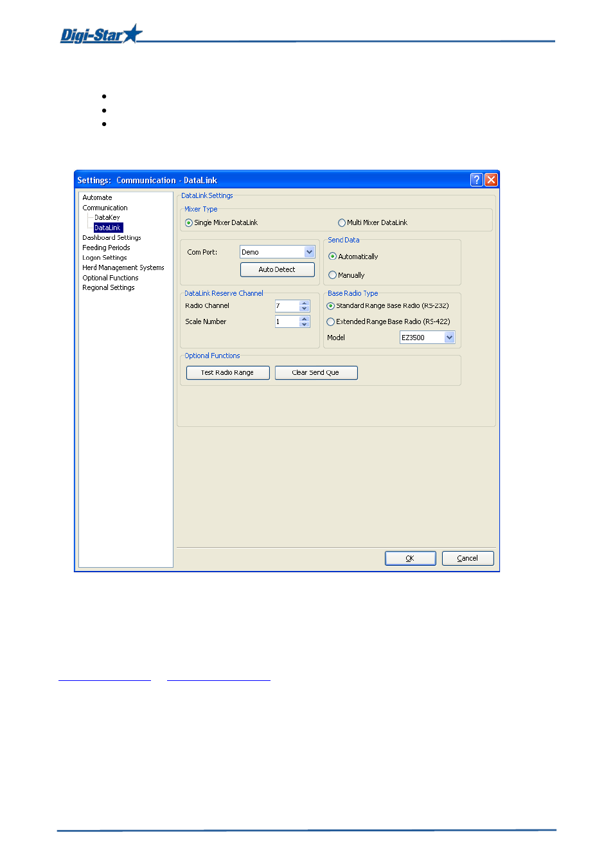Open the Model EZ3500 dropdown arrow
The image size is (613, 868).
coord(449,338)
